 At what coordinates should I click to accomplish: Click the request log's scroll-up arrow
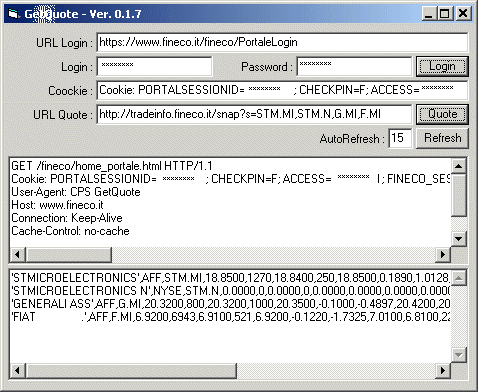click(x=459, y=166)
